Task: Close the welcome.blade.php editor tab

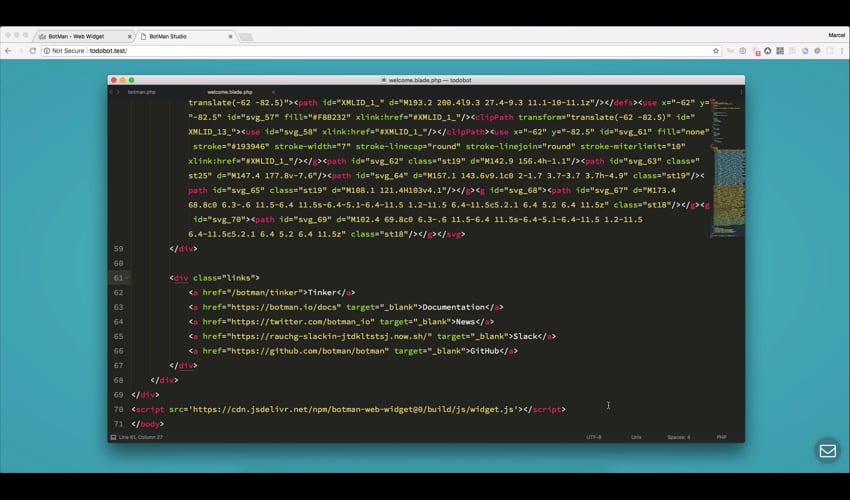Action: click(273, 92)
